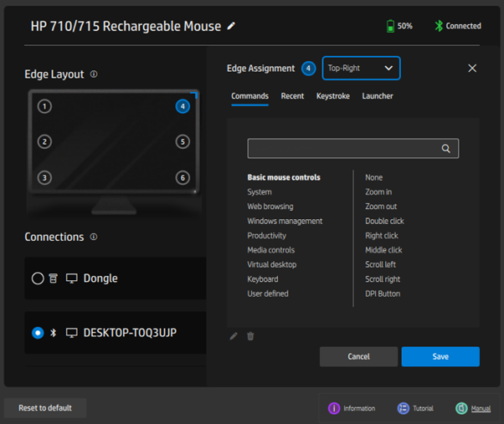The width and height of the screenshot is (504, 424).
Task: Click the monitor icon next to Dongle
Action: click(x=72, y=278)
